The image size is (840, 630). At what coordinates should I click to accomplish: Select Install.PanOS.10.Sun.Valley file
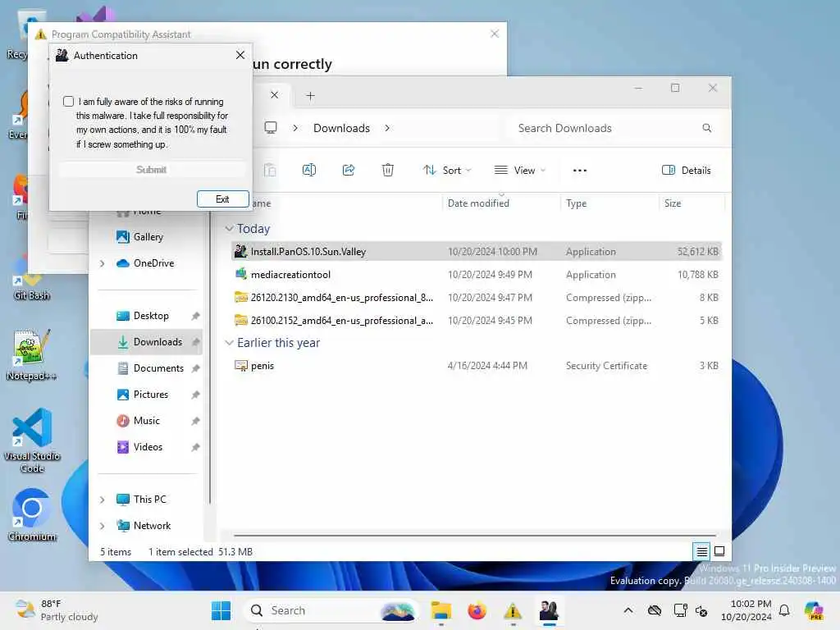tap(477, 251)
